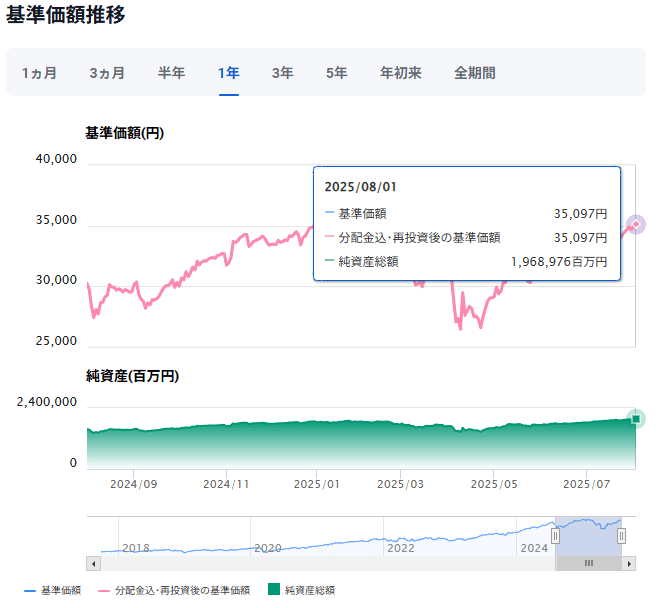Click the selected range in navigator
Viewport: 663px width, 608px height.
588,536
